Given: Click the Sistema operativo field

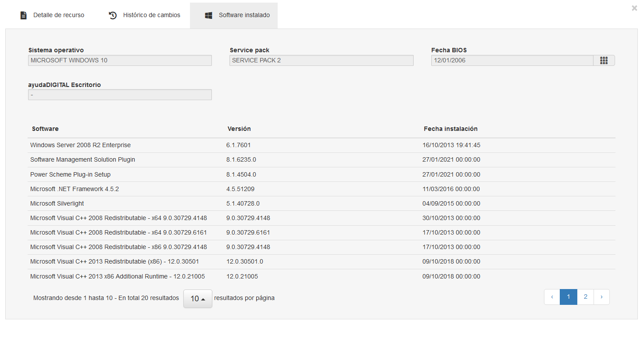Looking at the screenshot, I should click(x=120, y=60).
